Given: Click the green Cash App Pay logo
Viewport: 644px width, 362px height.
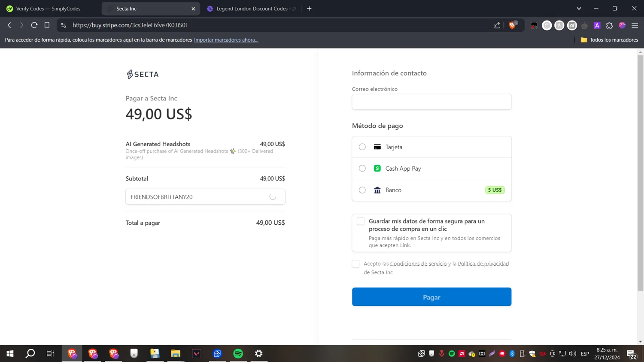Looking at the screenshot, I should 377,168.
